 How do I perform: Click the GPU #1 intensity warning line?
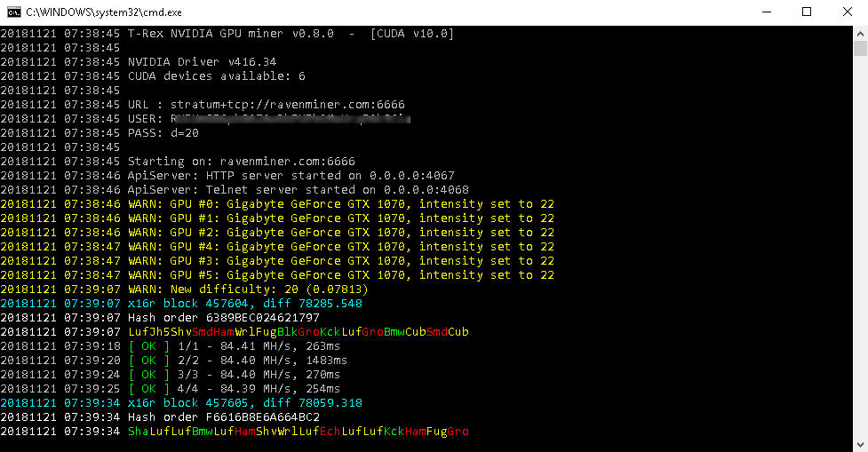277,218
